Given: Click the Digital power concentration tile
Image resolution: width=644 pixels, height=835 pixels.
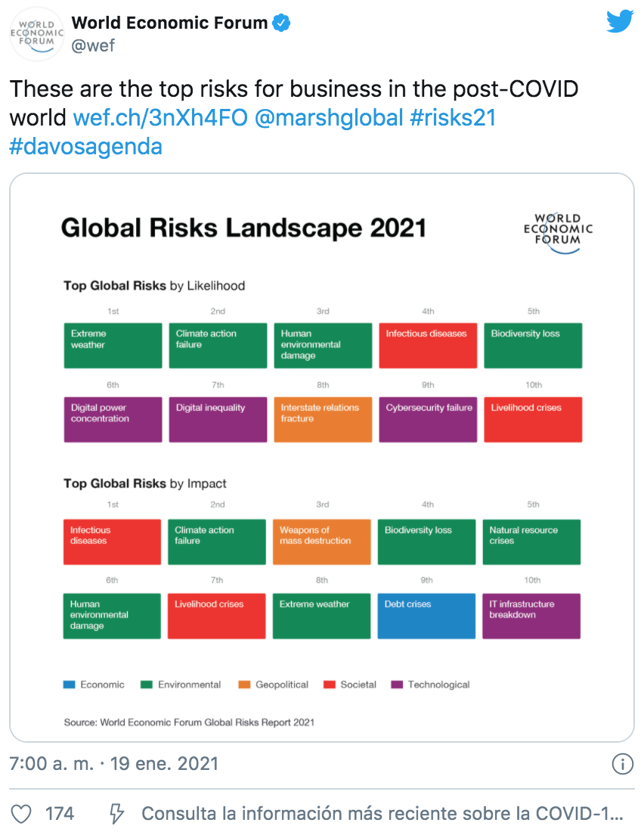Looking at the screenshot, I should point(113,420).
